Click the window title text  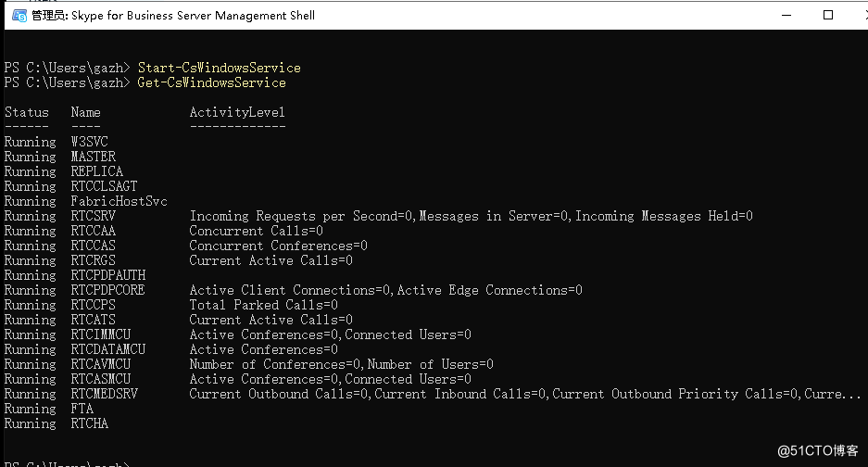coord(173,16)
